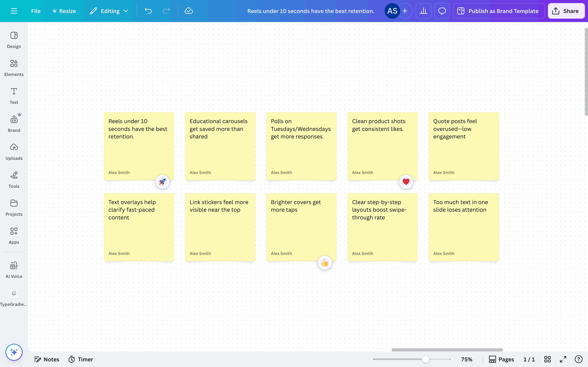Screen dimensions: 588x367
Task: Toggle the heart reaction on product shots note
Action: click(x=406, y=182)
